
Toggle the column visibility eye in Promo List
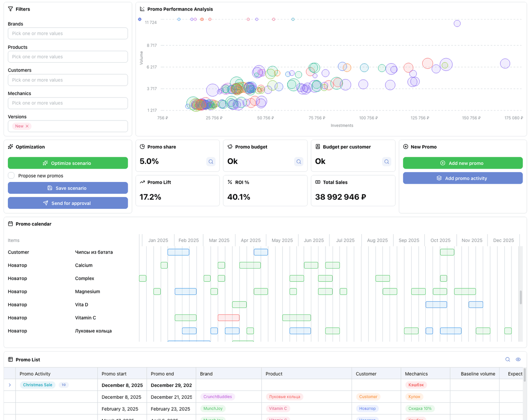pos(518,359)
